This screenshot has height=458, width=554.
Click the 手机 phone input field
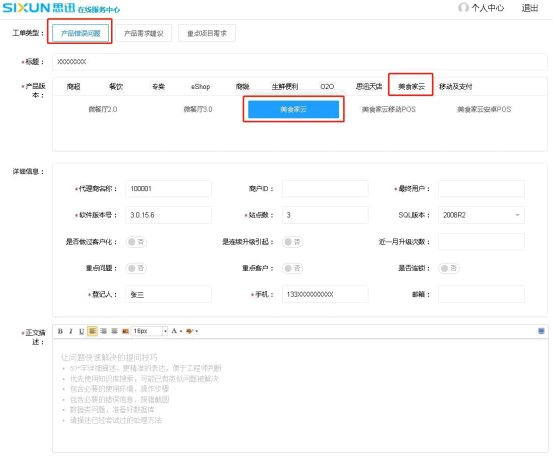tap(325, 294)
